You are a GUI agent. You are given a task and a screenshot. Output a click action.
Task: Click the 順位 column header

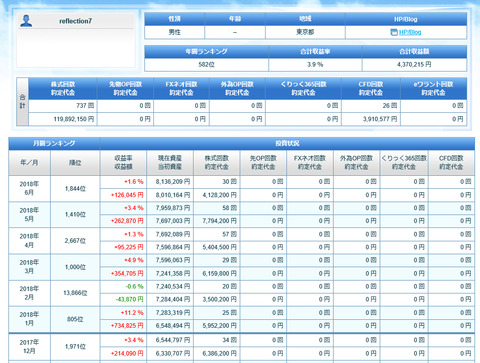coord(75,163)
